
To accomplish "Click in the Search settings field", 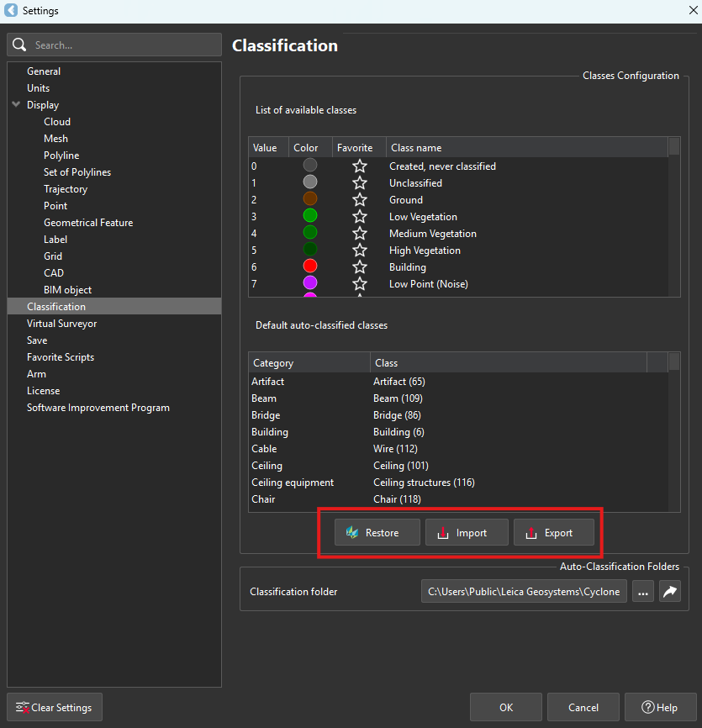I will pos(123,45).
